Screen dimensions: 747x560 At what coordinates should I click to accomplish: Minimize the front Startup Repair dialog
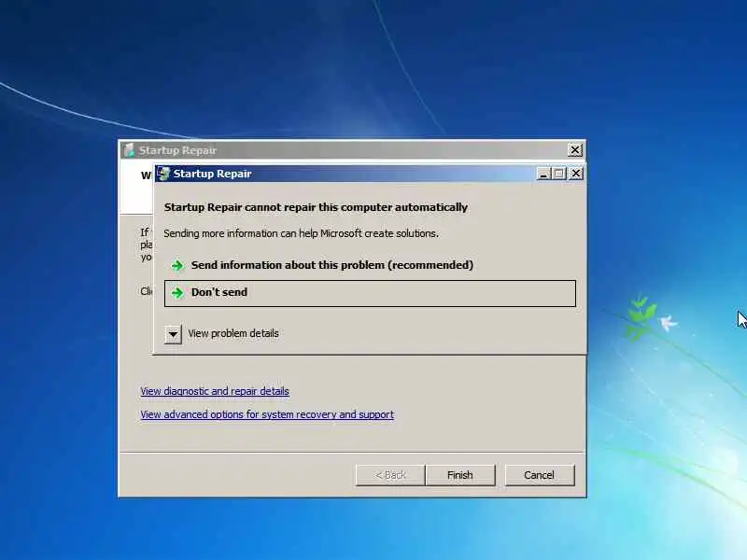point(543,174)
